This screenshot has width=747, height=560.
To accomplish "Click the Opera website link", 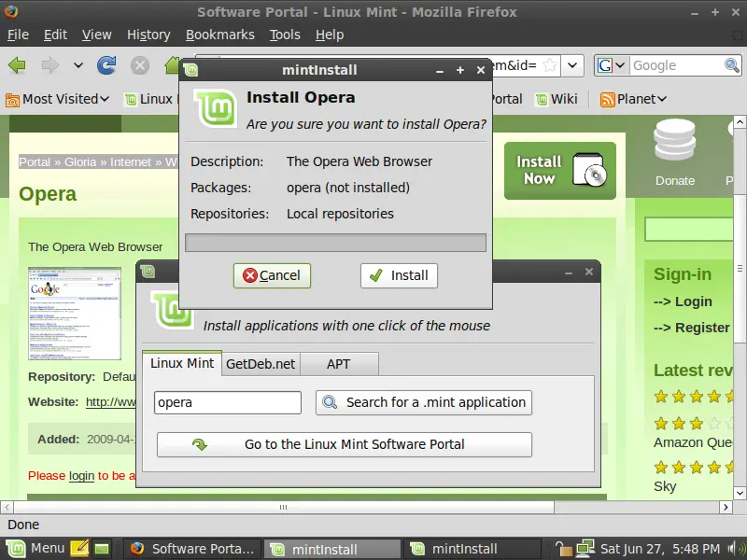I will click(110, 402).
